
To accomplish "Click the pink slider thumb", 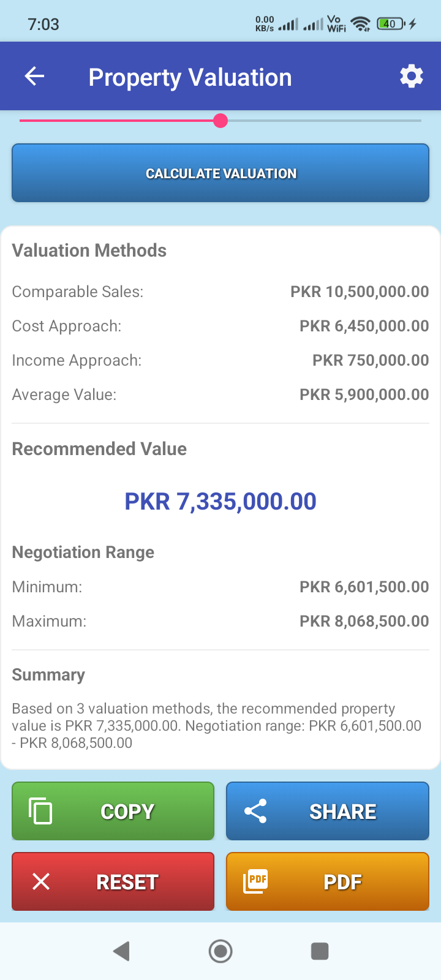I will [x=221, y=121].
